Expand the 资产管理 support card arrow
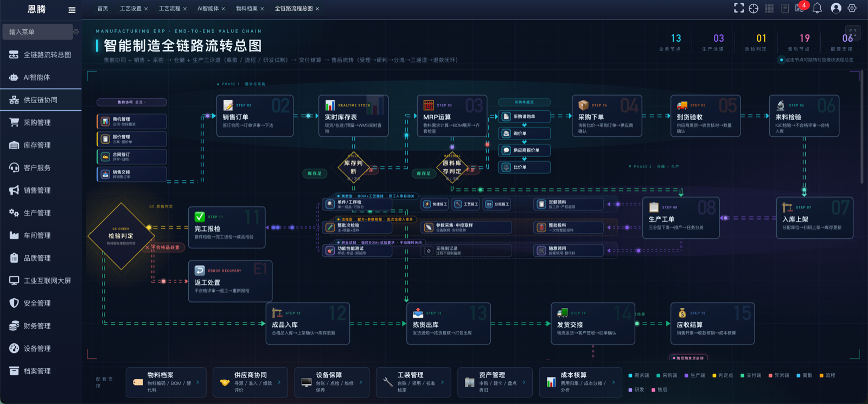The height and width of the screenshot is (404, 868). [x=524, y=382]
